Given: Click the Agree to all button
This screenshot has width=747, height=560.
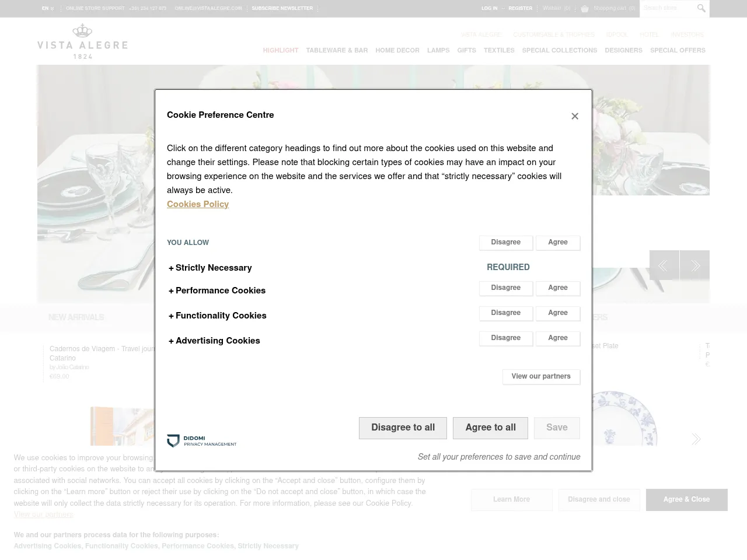Looking at the screenshot, I should click(x=490, y=428).
